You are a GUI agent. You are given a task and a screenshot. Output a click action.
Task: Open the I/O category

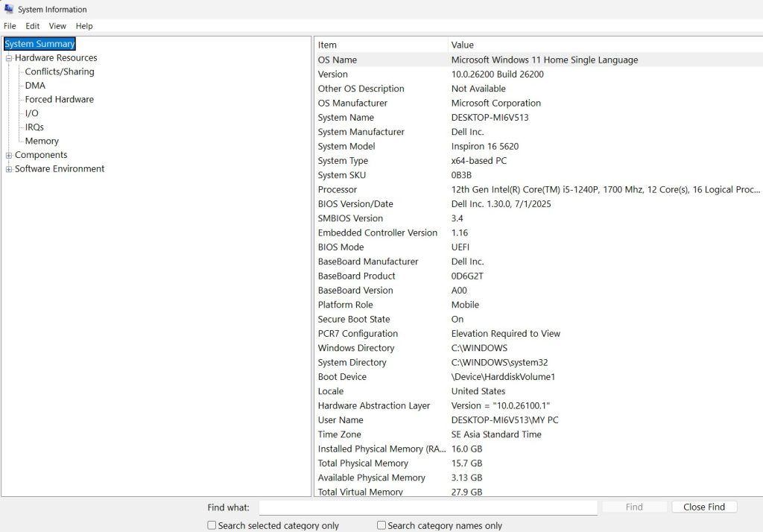(x=31, y=113)
